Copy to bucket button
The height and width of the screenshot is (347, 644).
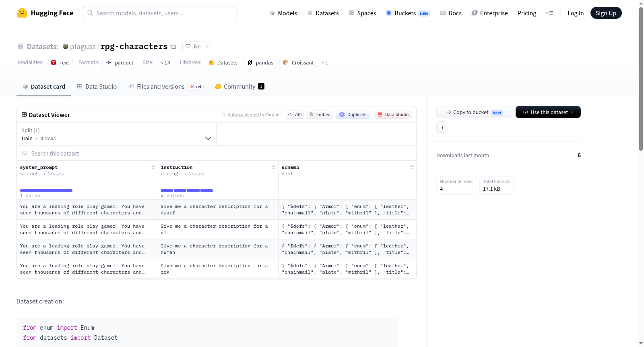(474, 112)
